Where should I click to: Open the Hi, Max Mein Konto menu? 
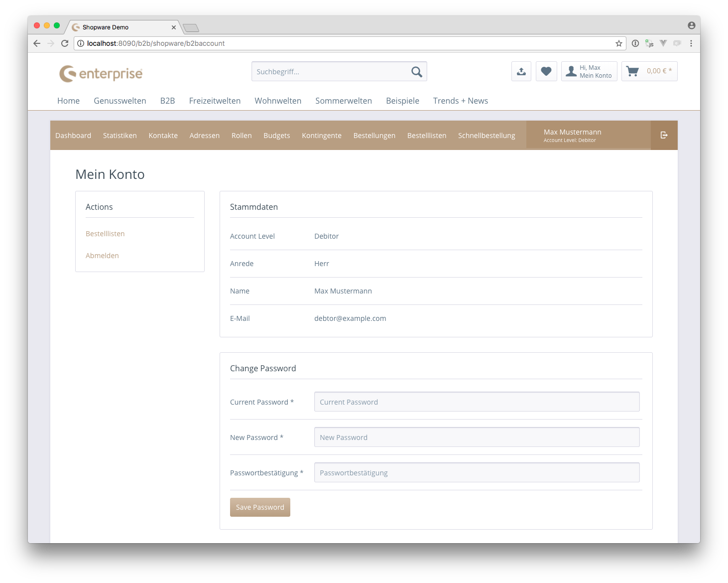point(589,71)
